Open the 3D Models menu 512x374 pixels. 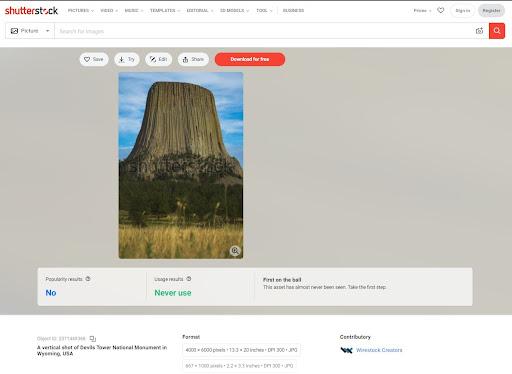(234, 11)
